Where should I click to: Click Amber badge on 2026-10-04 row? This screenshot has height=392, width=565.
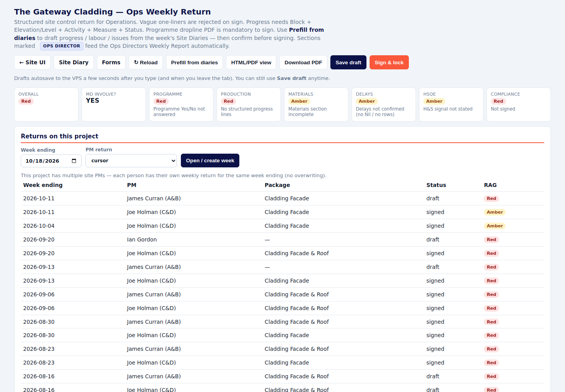click(495, 226)
